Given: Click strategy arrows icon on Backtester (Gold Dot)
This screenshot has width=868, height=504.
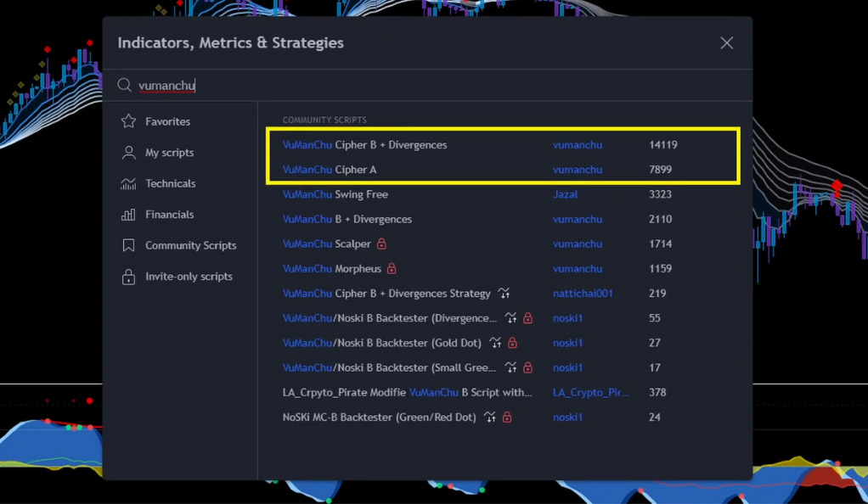Looking at the screenshot, I should point(495,343).
